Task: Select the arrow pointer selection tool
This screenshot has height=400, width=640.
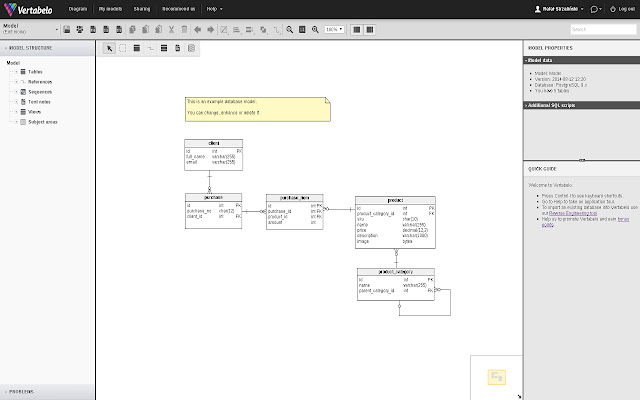Action: tap(110, 47)
